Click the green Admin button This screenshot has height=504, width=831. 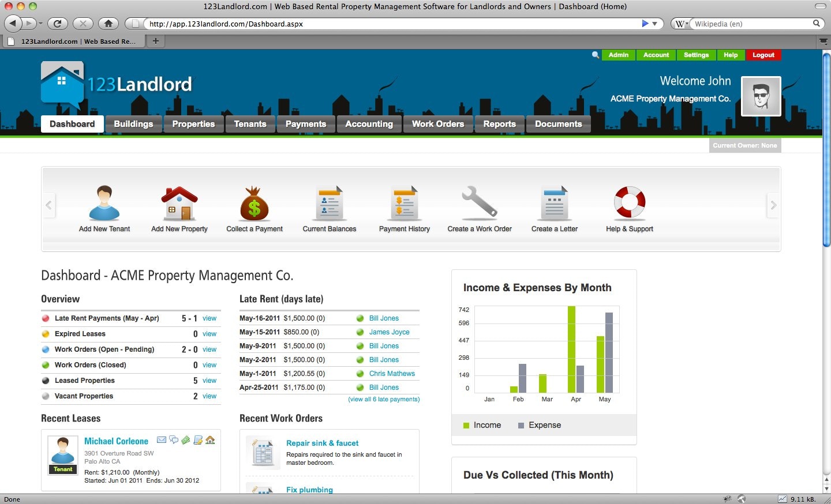(x=618, y=55)
